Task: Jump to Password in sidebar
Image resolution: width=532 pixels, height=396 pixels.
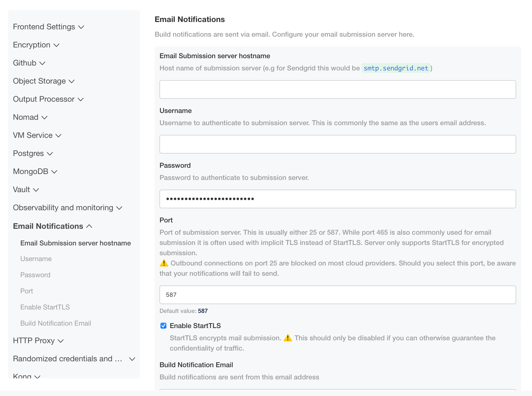Action: pos(35,275)
